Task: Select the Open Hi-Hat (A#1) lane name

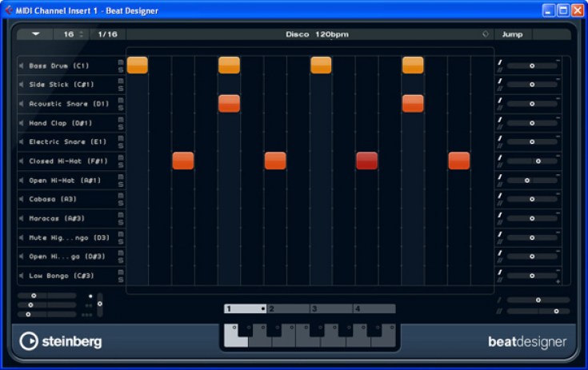Action: 66,181
